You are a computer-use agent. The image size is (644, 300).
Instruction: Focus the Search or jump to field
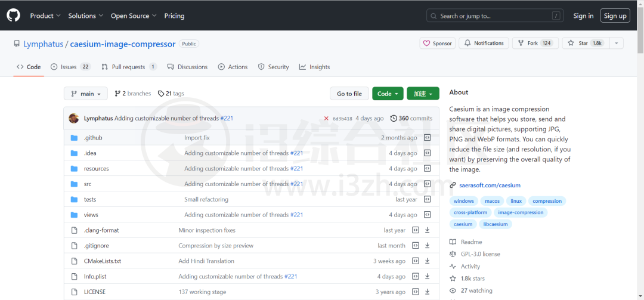[x=496, y=16]
